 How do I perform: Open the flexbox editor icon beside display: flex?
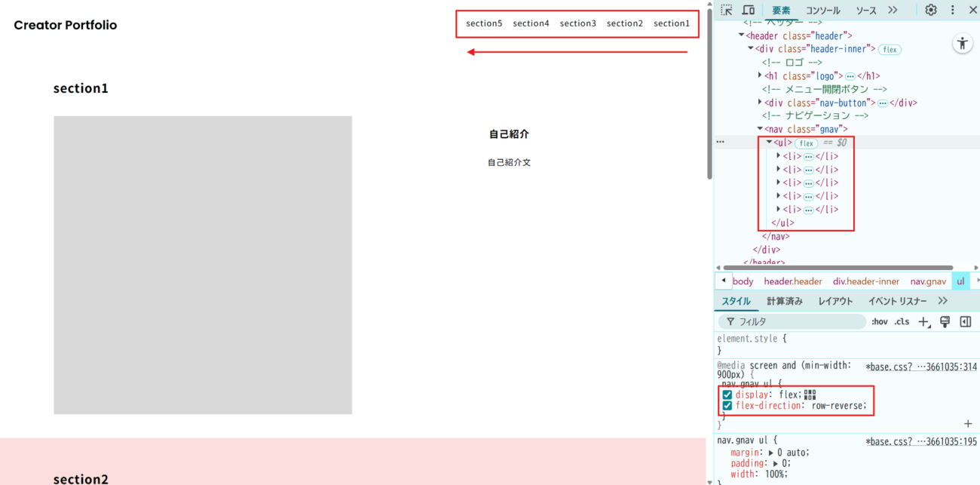[810, 394]
